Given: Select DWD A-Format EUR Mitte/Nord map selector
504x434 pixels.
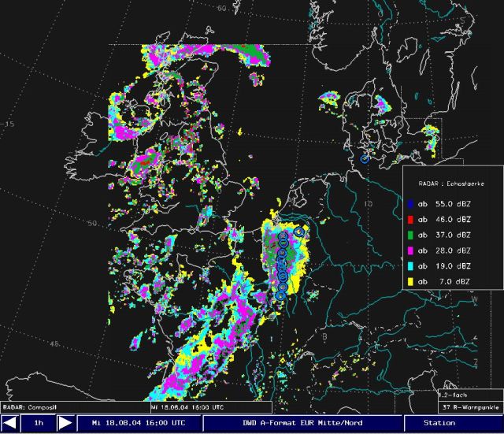Looking at the screenshot, I should [x=302, y=423].
